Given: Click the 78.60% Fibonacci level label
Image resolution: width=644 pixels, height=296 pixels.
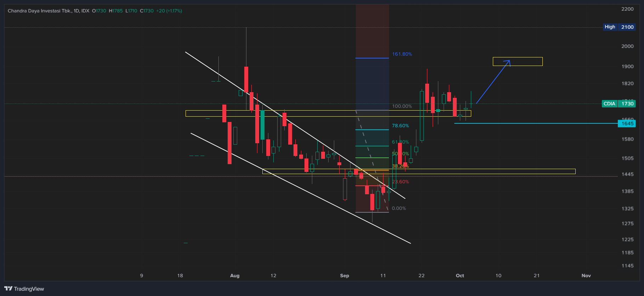Looking at the screenshot, I should point(400,126).
